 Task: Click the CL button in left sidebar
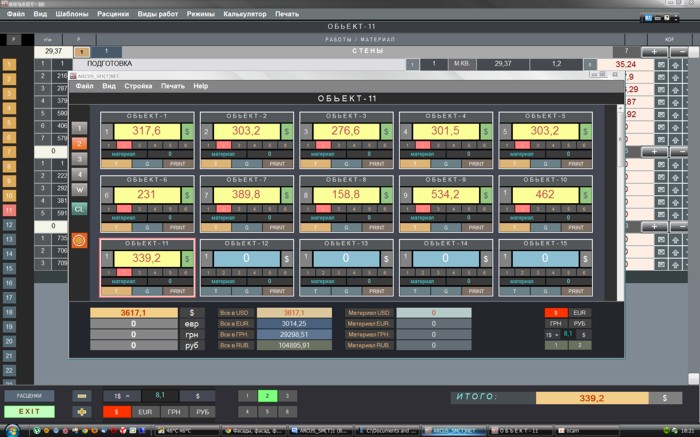pyautogui.click(x=79, y=208)
